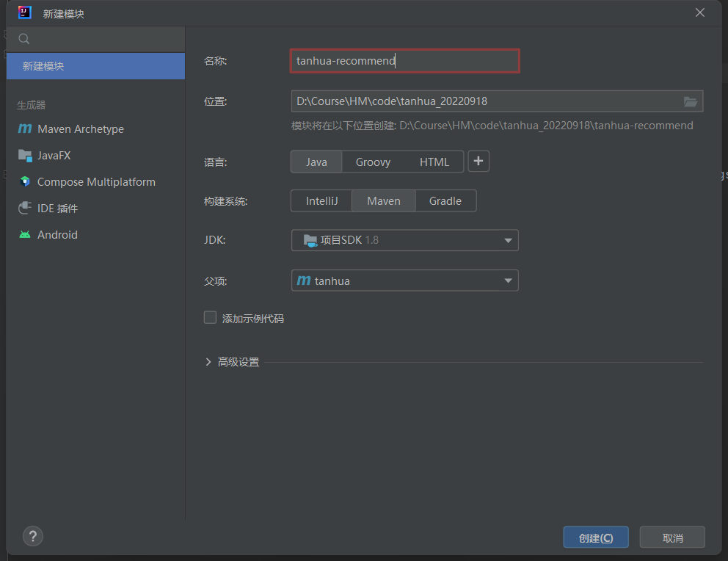Click the IntelliJ IDEA logo icon
The image size is (728, 561).
pyautogui.click(x=25, y=12)
